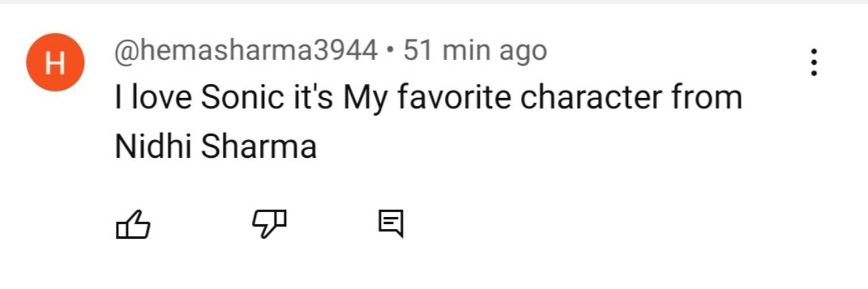This screenshot has width=868, height=289.
Task: Open the three-dot comment options menu
Action: coord(814,62)
